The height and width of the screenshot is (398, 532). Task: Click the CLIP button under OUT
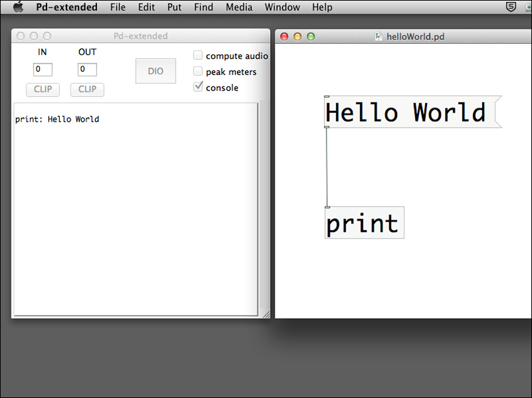coord(87,90)
